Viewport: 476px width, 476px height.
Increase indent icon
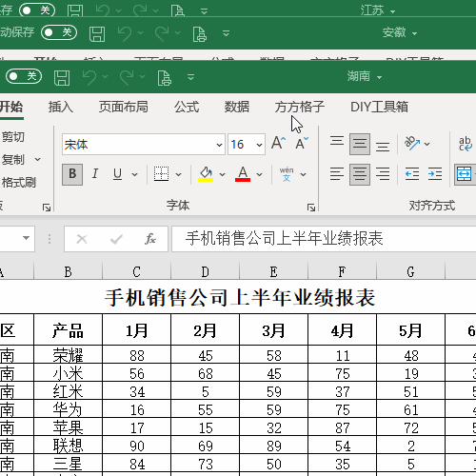tap(435, 174)
